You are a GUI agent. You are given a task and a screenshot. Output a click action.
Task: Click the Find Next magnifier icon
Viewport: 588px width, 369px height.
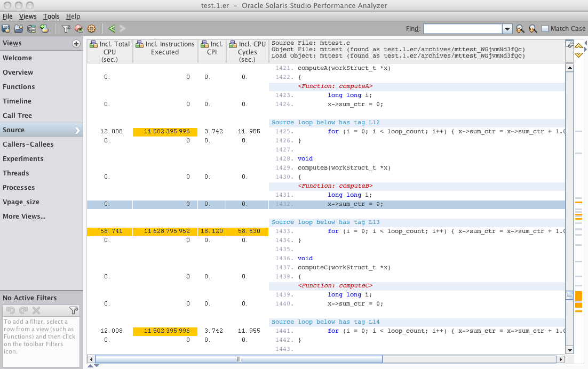point(533,29)
